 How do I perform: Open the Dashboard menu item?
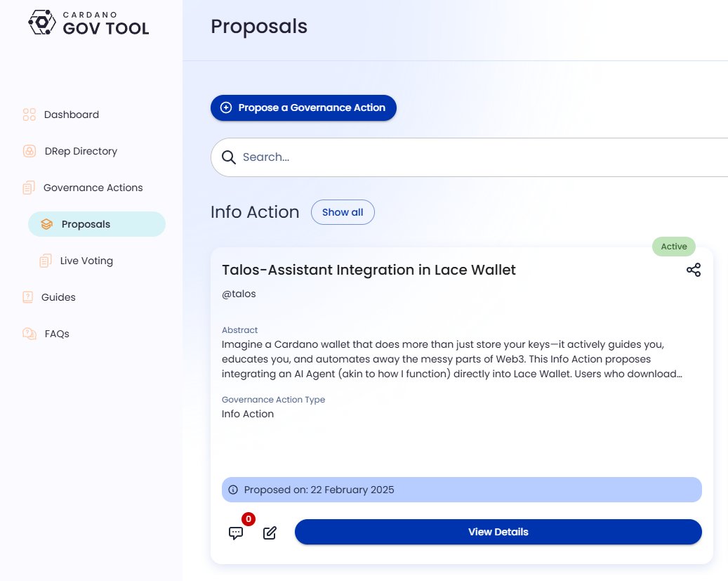[x=71, y=115]
